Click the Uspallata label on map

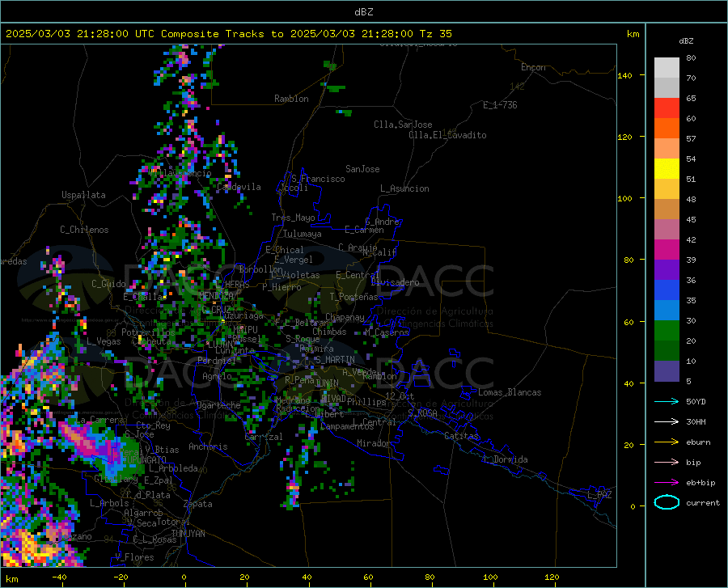point(83,195)
